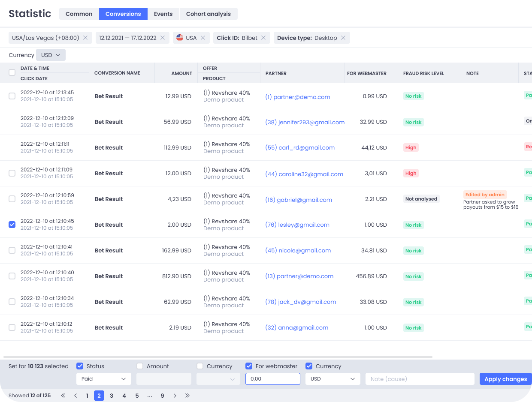This screenshot has width=532, height=402.
Task: Open the Cohort analysis tab
Action: [x=208, y=14]
